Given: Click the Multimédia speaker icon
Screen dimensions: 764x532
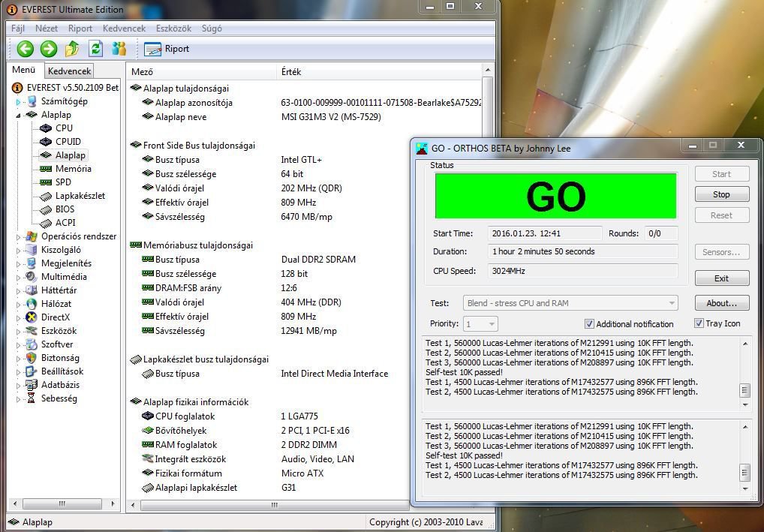Looking at the screenshot, I should pos(32,277).
